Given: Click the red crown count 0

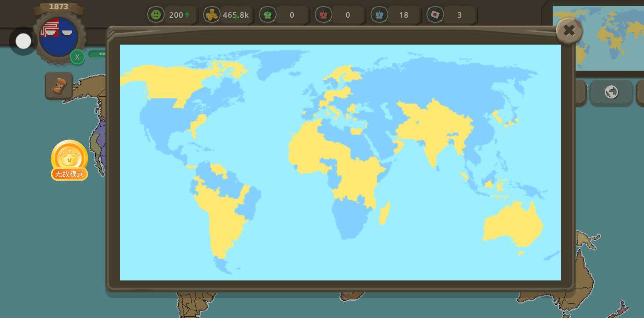Looking at the screenshot, I should tap(348, 15).
